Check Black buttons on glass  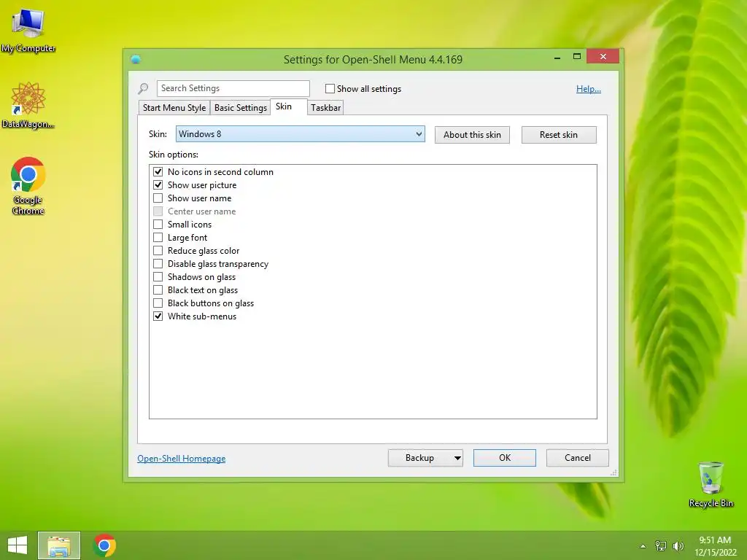click(158, 303)
